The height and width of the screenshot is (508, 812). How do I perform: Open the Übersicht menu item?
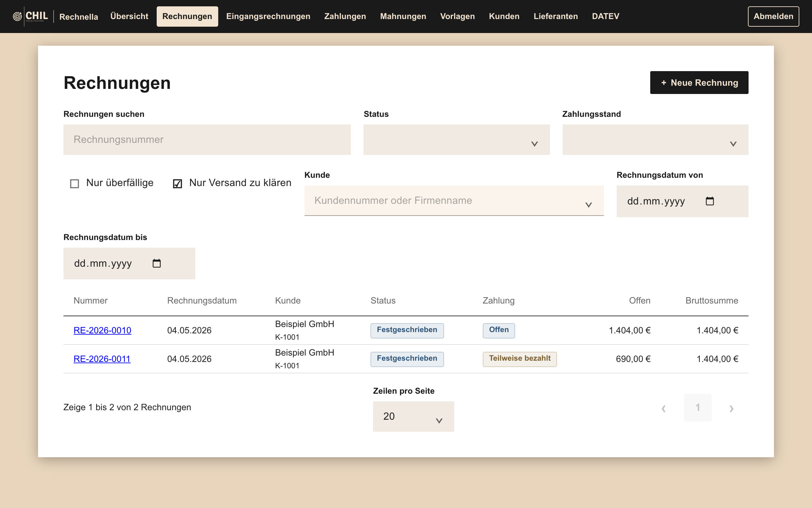click(129, 16)
